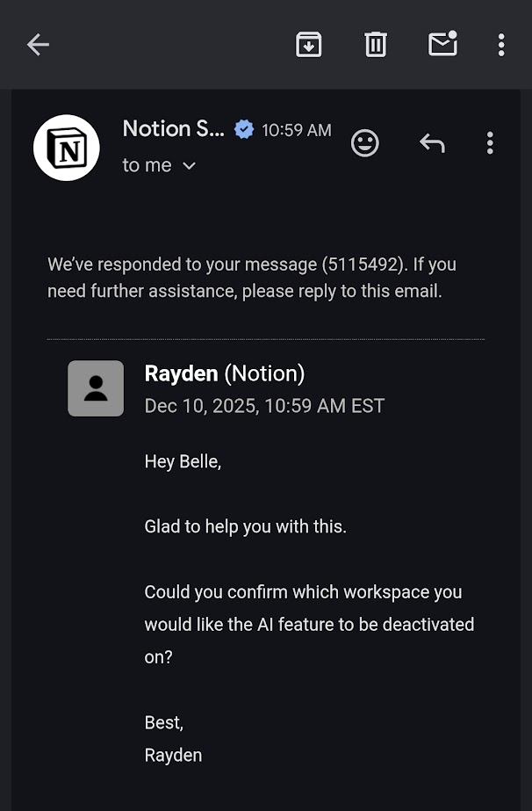Reply to the Notion Support email
Screen dimensions: 532x811
point(432,143)
